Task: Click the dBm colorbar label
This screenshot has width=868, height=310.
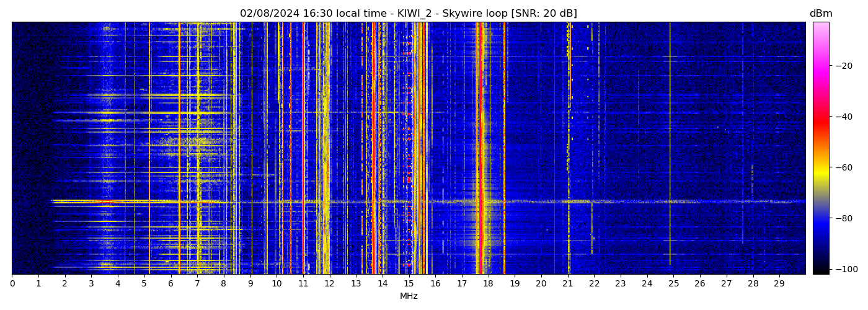Action: 821,14
